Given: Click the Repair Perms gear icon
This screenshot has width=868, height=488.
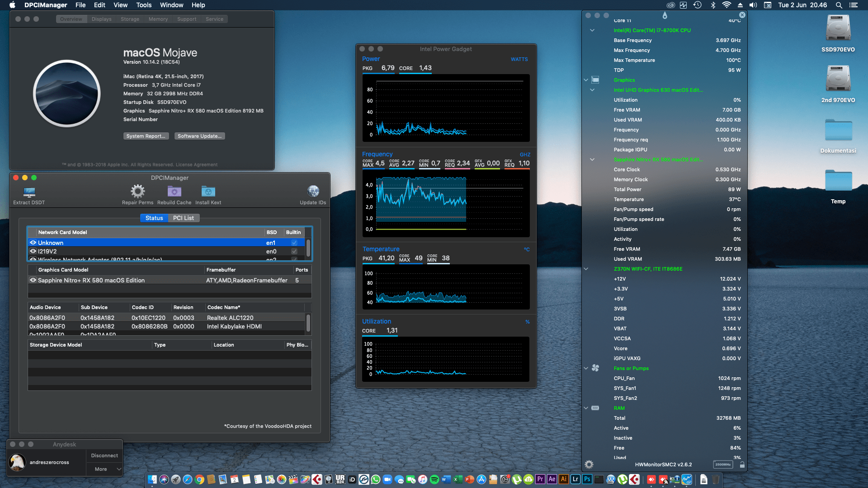Looking at the screenshot, I should click(137, 192).
